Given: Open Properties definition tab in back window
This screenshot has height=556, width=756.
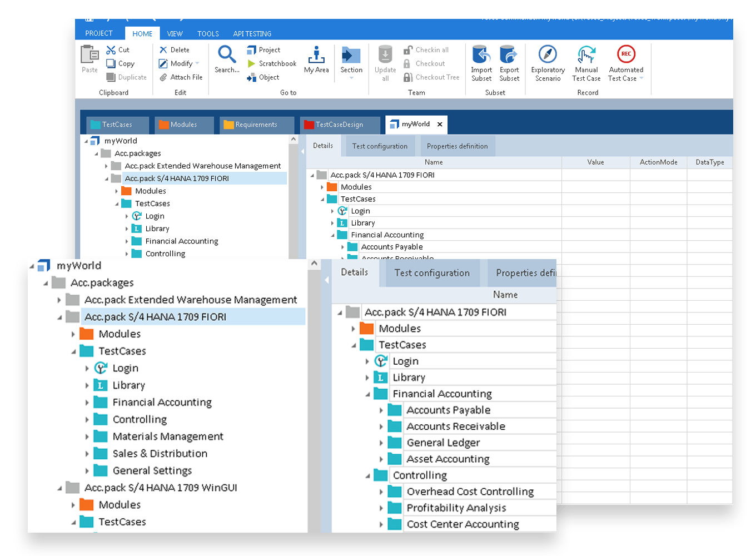Looking at the screenshot, I should pos(457,146).
